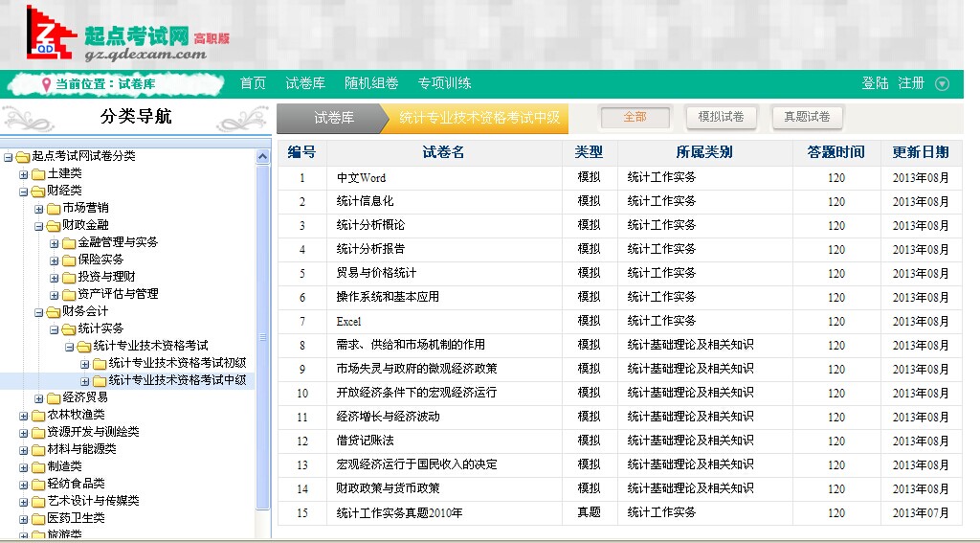This screenshot has width=980, height=543.
Task: Open the 统计分析报告 exam paper
Action: click(370, 249)
